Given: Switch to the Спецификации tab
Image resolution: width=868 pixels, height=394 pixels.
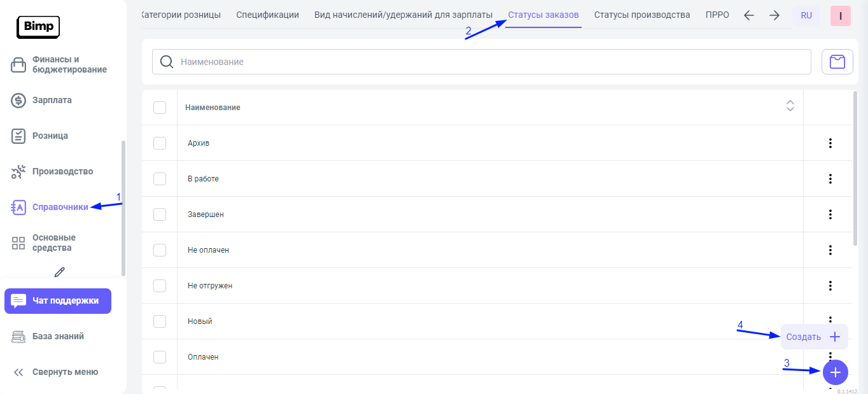Looking at the screenshot, I should 267,15.
